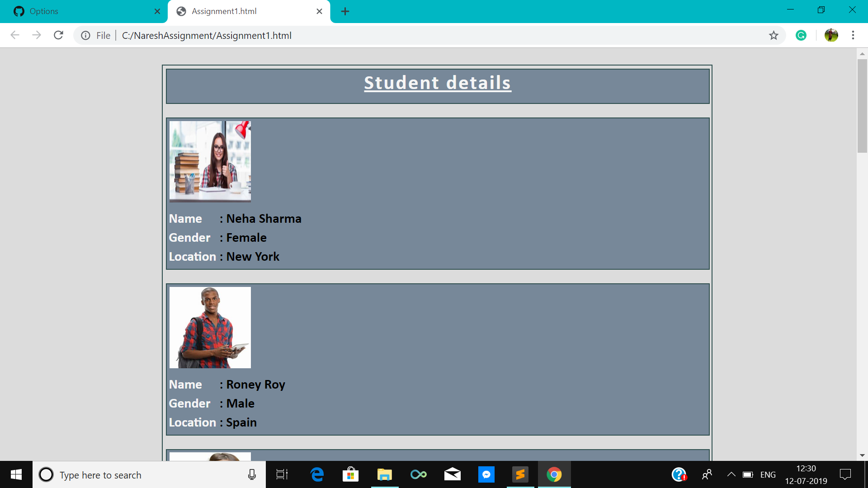Launch Microsoft Edge from taskbar
Image resolution: width=868 pixels, height=488 pixels.
click(317, 474)
